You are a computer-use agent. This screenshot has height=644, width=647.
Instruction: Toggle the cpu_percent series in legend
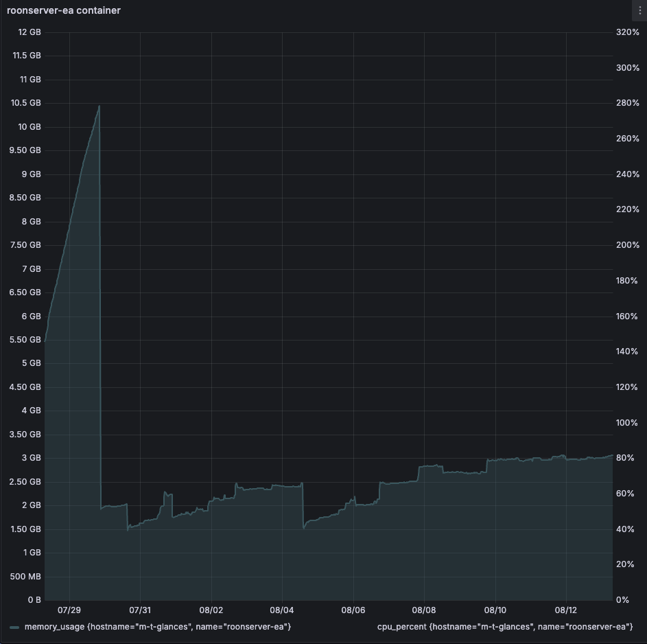[x=504, y=627]
